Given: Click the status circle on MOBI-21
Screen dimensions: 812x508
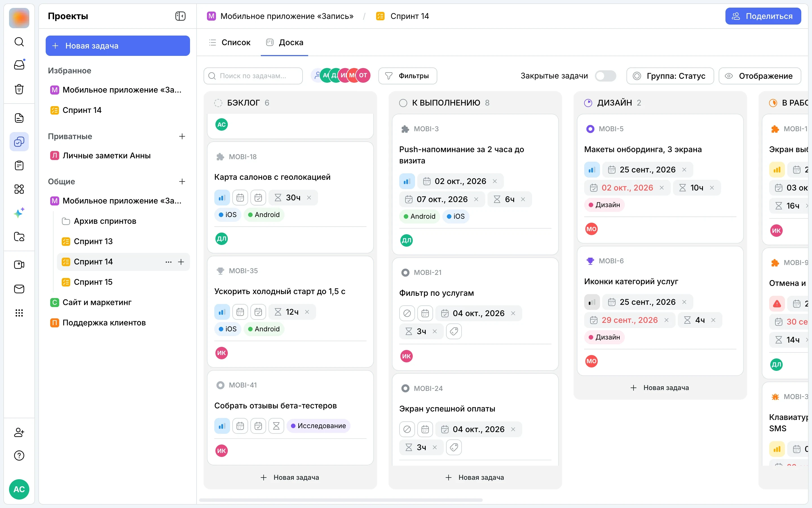Looking at the screenshot, I should click(x=405, y=272).
